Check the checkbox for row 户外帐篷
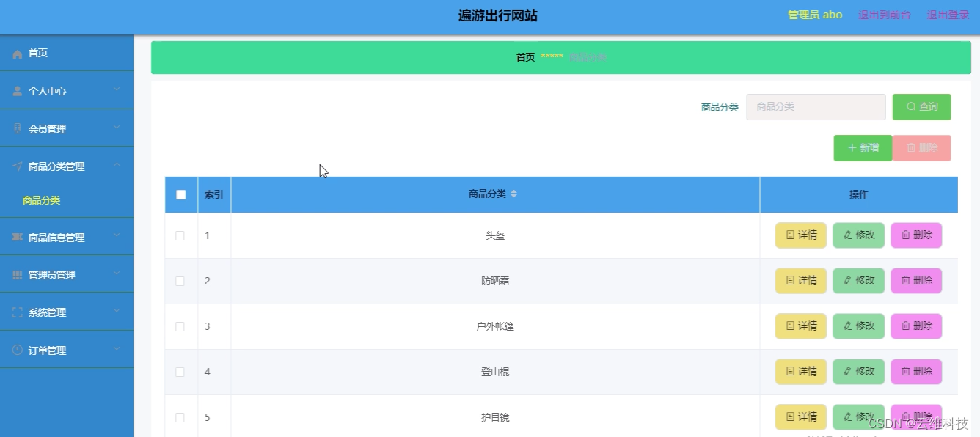The width and height of the screenshot is (980, 437). [180, 327]
